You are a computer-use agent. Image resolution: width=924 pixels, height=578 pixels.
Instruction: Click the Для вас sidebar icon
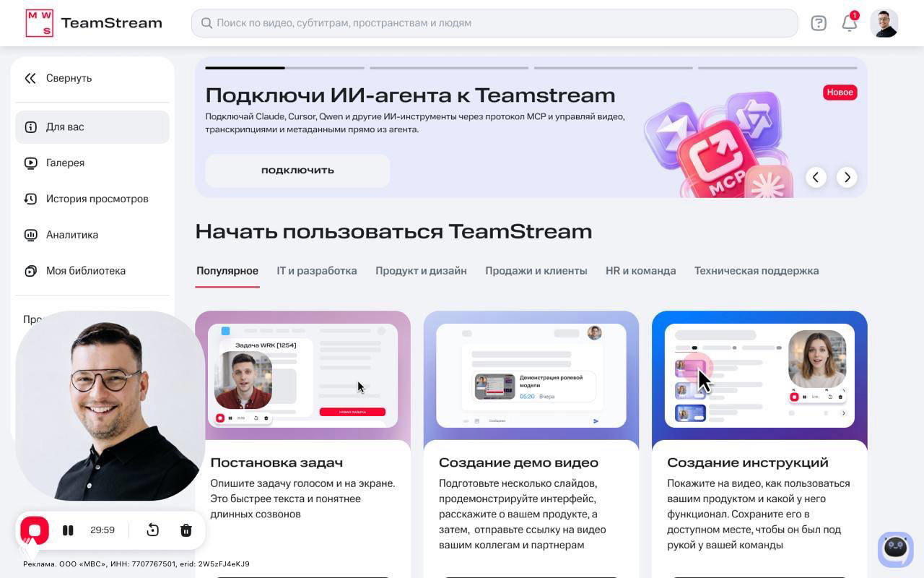[30, 127]
